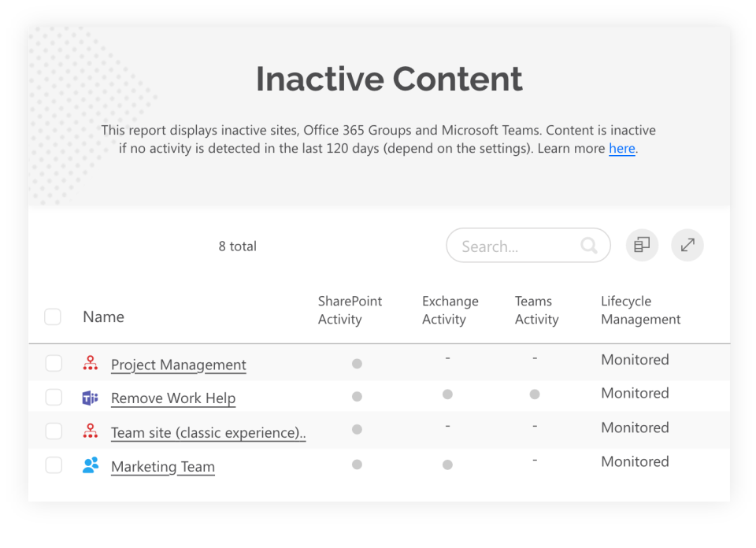Open the Remove Work Help team

173,398
